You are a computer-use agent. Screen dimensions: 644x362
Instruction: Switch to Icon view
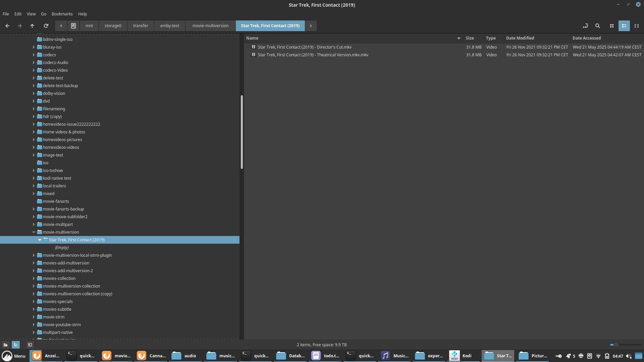pos(611,26)
